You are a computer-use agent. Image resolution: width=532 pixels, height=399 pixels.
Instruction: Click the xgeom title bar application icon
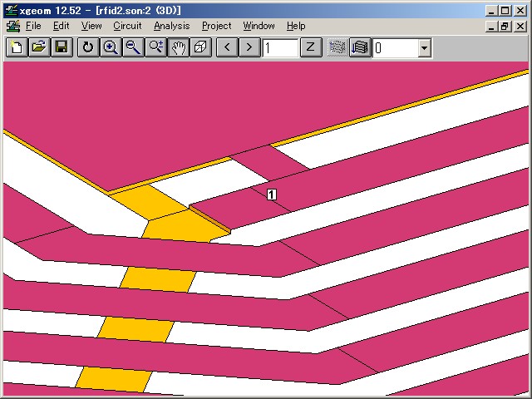11,10
